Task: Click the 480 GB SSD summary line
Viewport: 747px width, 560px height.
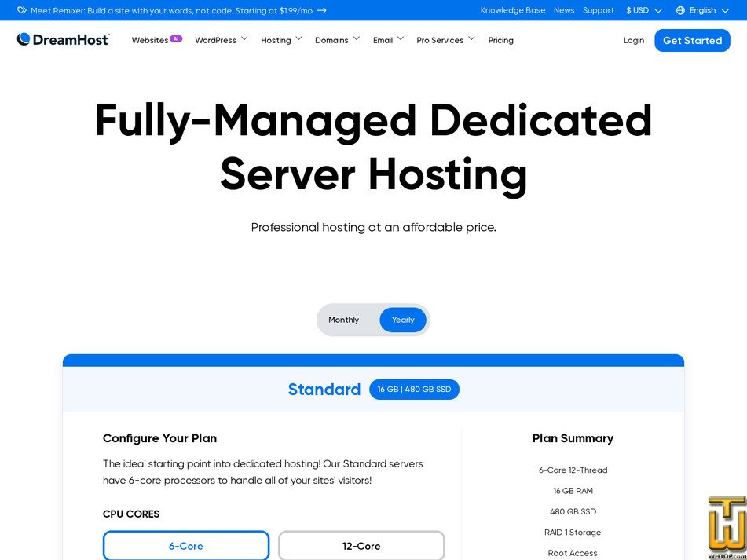Action: [573, 511]
